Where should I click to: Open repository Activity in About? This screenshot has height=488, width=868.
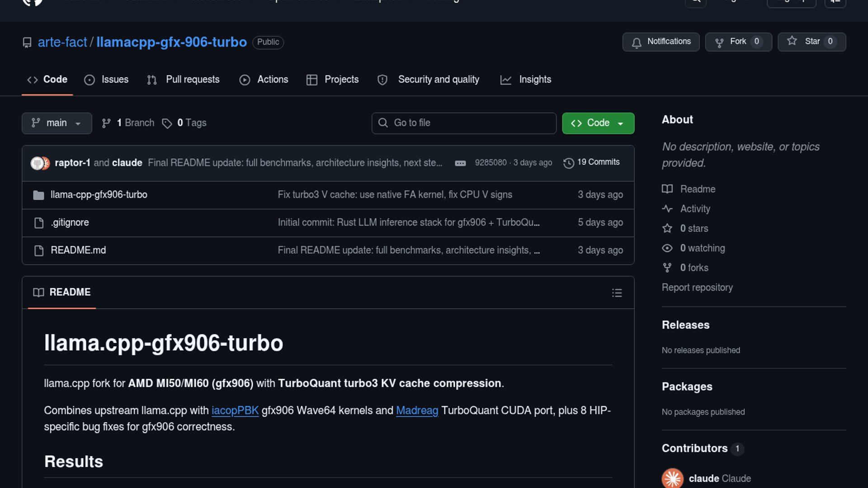(695, 209)
